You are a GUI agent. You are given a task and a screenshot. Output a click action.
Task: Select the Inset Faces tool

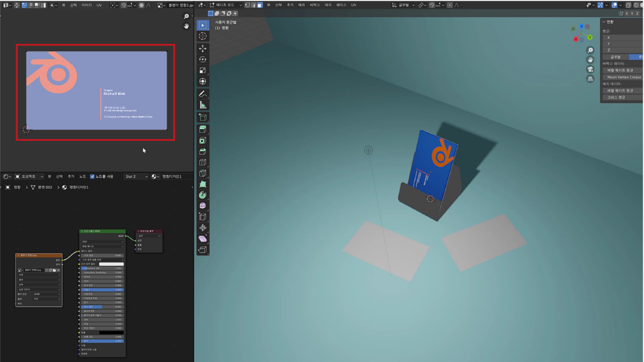[203, 141]
